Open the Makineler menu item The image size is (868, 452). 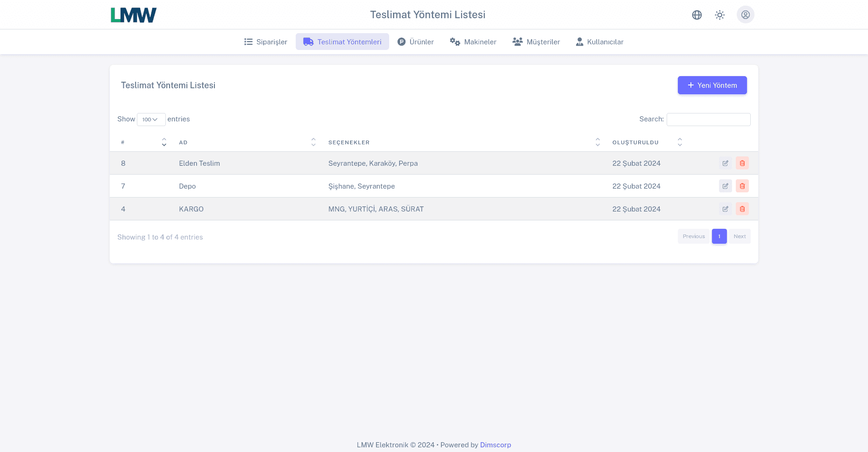click(473, 42)
